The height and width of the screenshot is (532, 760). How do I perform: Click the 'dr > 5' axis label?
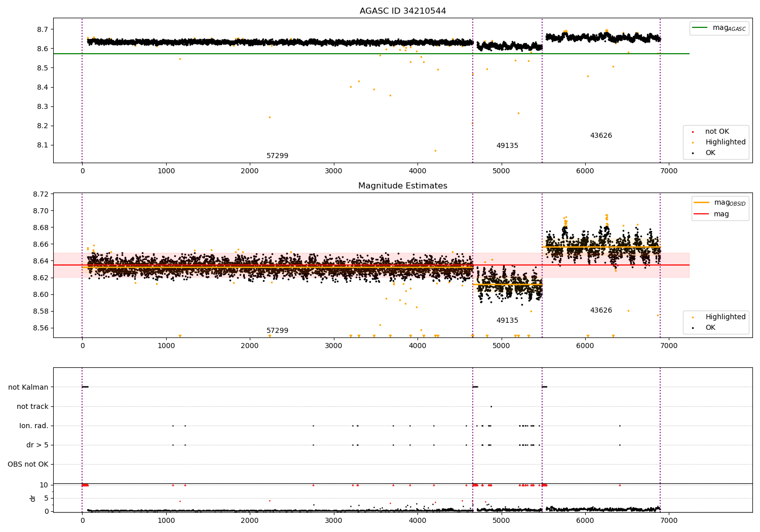[x=37, y=445]
